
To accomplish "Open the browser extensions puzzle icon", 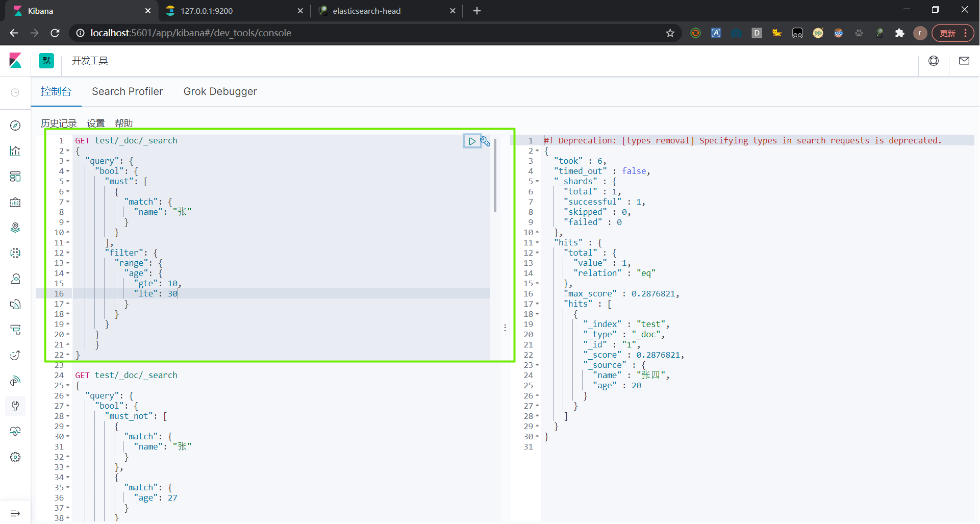I will pyautogui.click(x=900, y=33).
